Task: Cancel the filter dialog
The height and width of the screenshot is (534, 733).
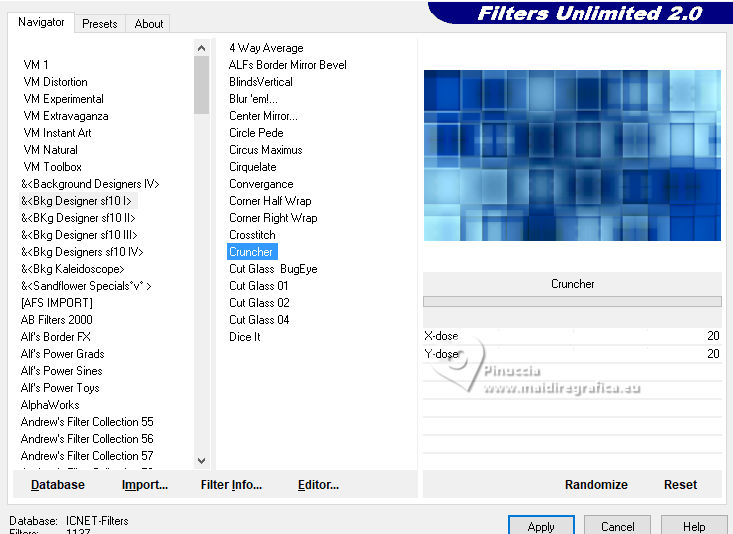Action: click(617, 526)
